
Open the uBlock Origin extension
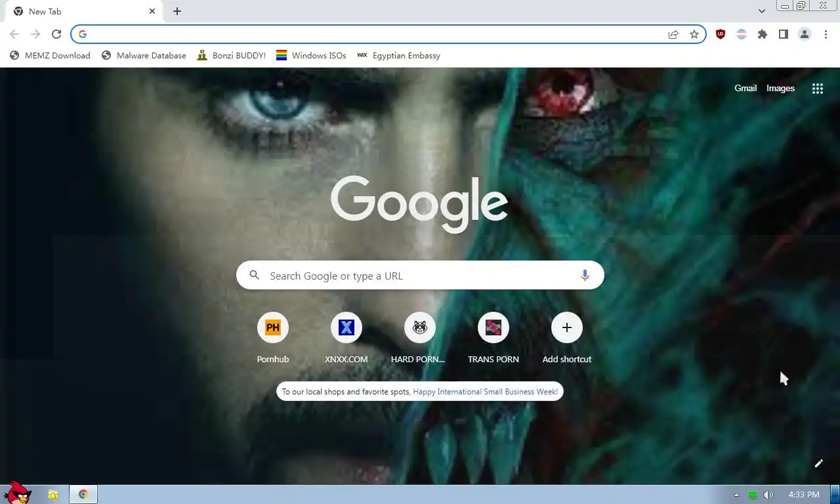(x=721, y=34)
